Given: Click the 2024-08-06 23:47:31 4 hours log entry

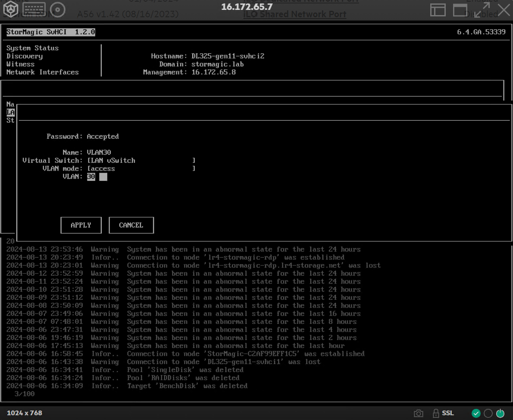Looking at the screenshot, I should 181,330.
